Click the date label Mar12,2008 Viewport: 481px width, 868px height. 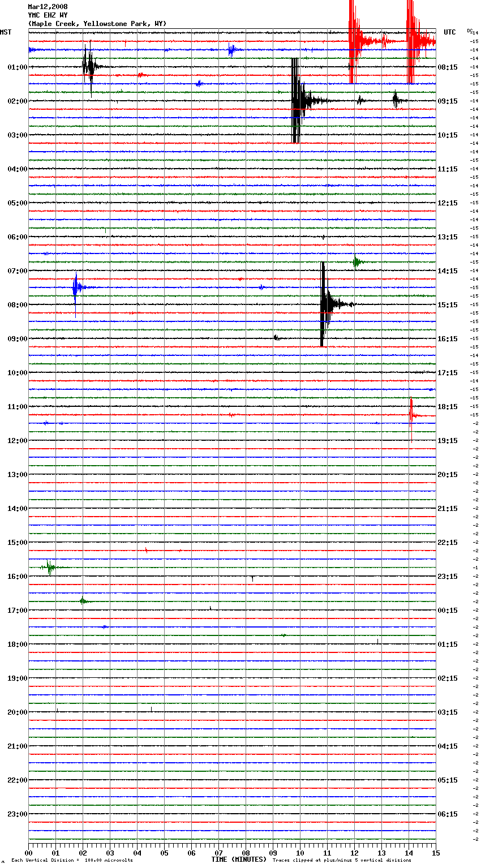pyautogui.click(x=48, y=7)
